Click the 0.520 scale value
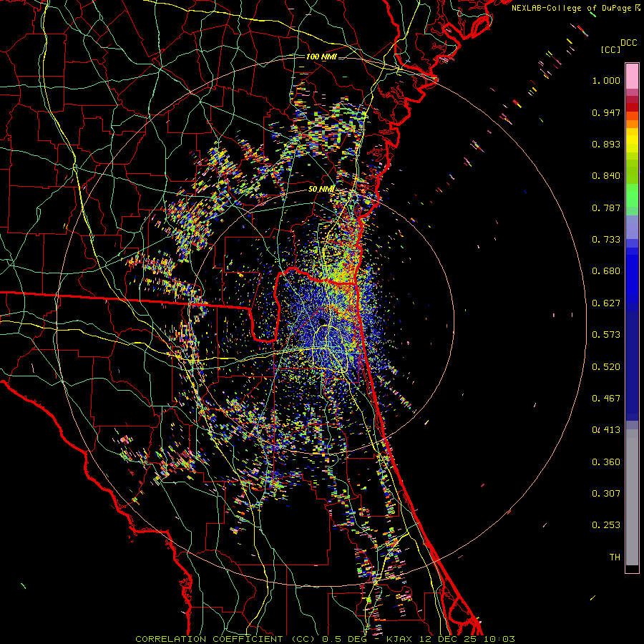The image size is (644, 644). (606, 367)
